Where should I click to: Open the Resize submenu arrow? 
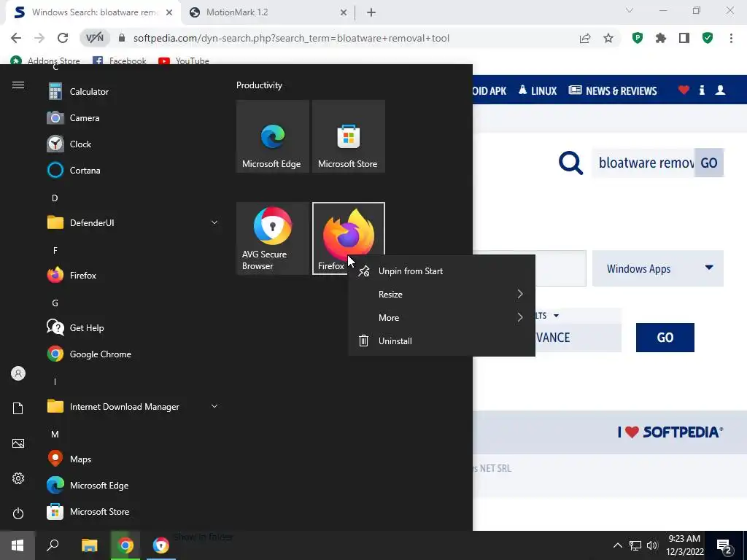(520, 295)
